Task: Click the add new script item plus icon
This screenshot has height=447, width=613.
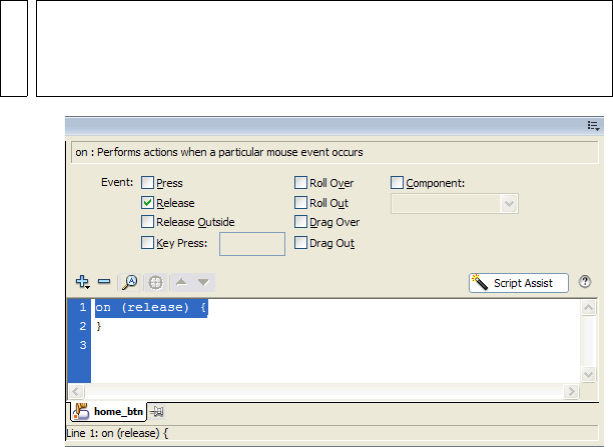Action: click(82, 283)
